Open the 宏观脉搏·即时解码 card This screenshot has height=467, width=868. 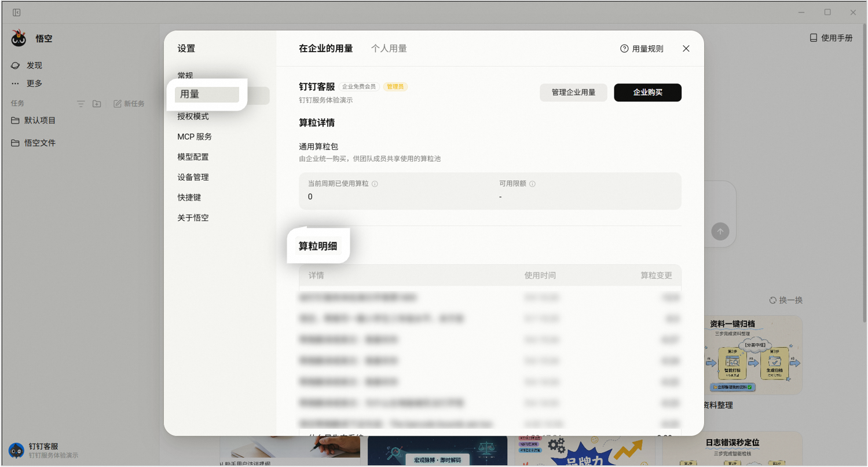[x=438, y=451]
